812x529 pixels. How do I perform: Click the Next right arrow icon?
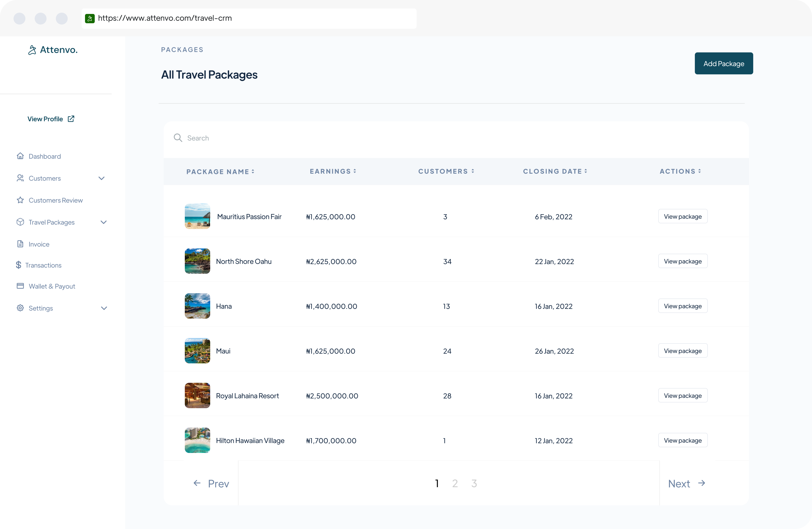click(701, 483)
